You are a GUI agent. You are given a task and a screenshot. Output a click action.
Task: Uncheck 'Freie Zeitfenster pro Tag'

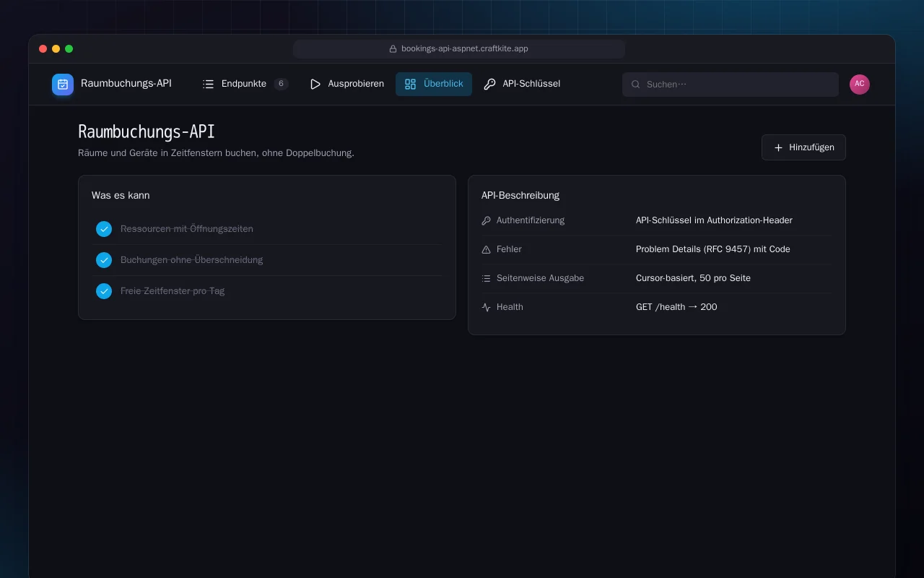[104, 291]
